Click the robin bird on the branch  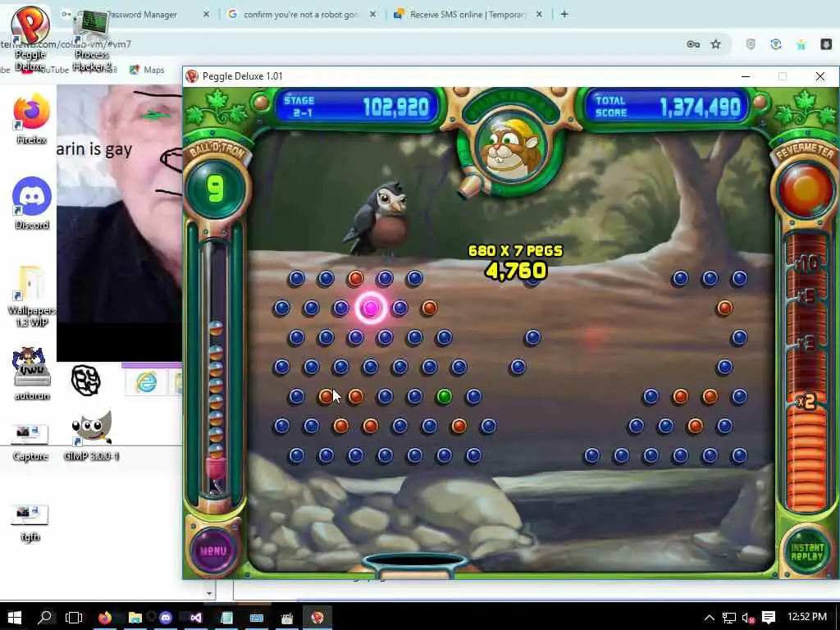[x=379, y=220]
